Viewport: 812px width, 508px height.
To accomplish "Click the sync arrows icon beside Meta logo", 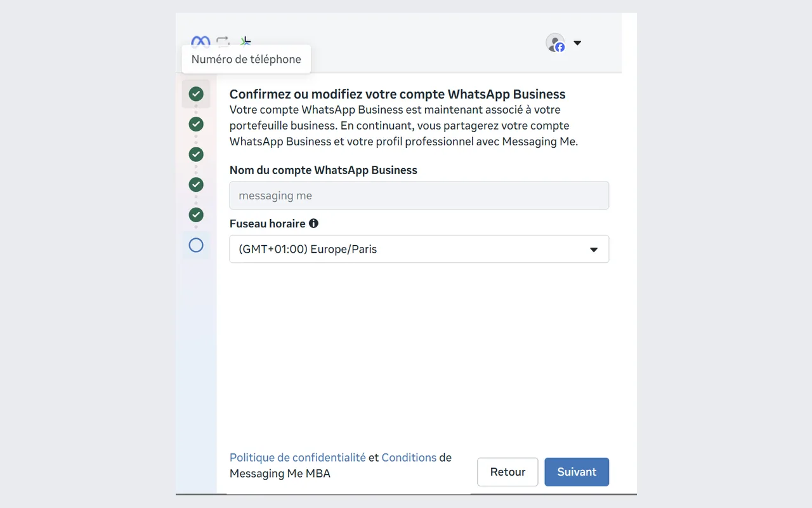I will [x=223, y=41].
